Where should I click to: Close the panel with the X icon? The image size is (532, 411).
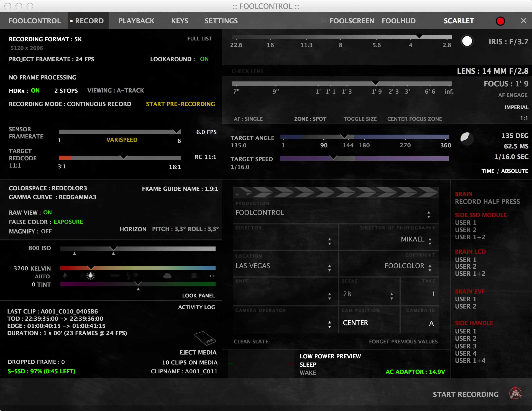click(x=523, y=21)
